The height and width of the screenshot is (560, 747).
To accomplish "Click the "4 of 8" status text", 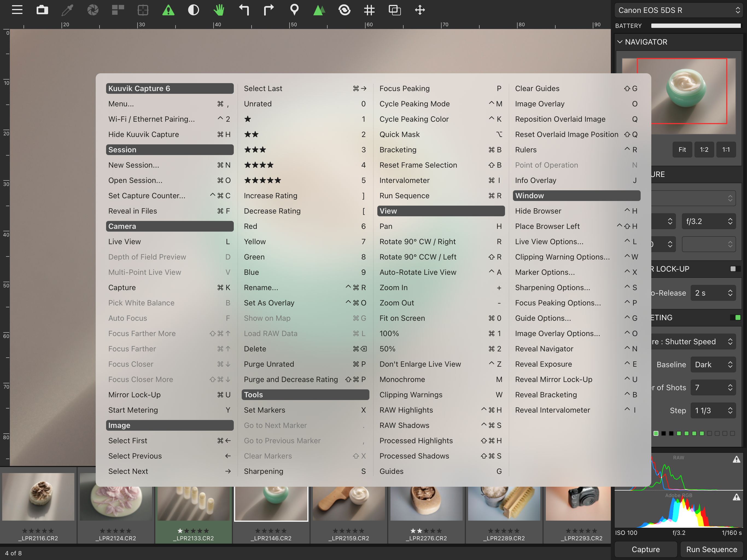I will tap(13, 553).
